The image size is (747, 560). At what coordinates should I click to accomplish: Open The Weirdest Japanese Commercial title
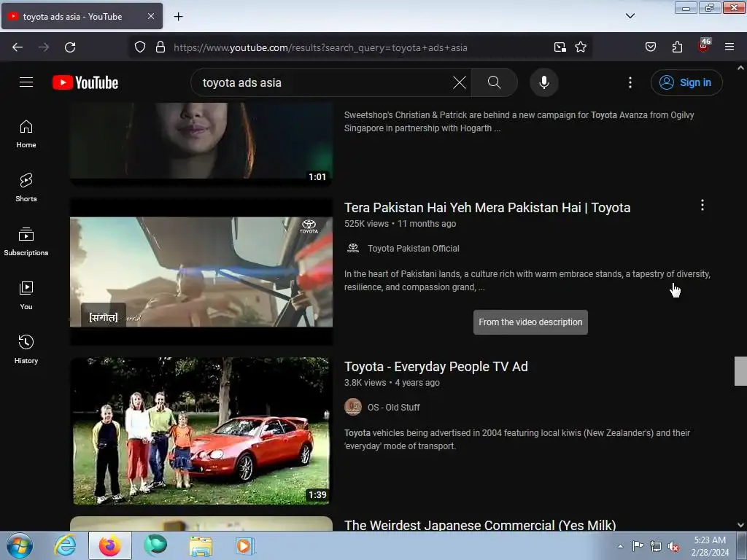[x=480, y=525]
